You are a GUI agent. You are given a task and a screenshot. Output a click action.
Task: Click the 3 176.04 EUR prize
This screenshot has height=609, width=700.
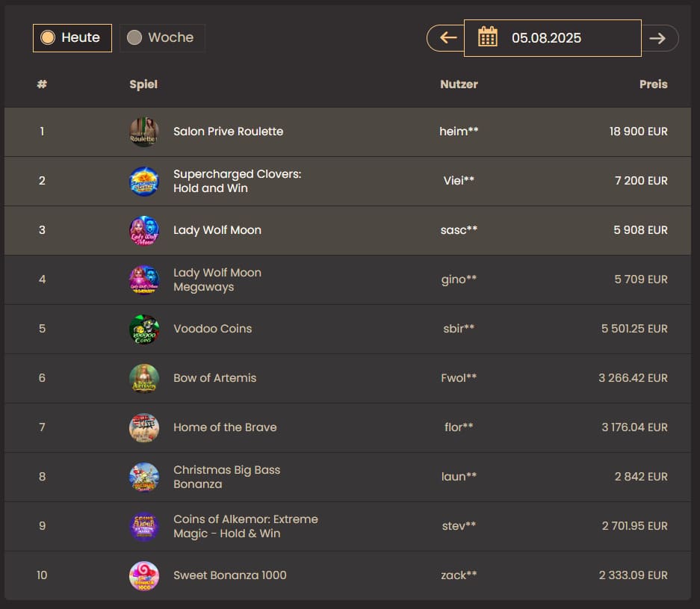pyautogui.click(x=634, y=427)
